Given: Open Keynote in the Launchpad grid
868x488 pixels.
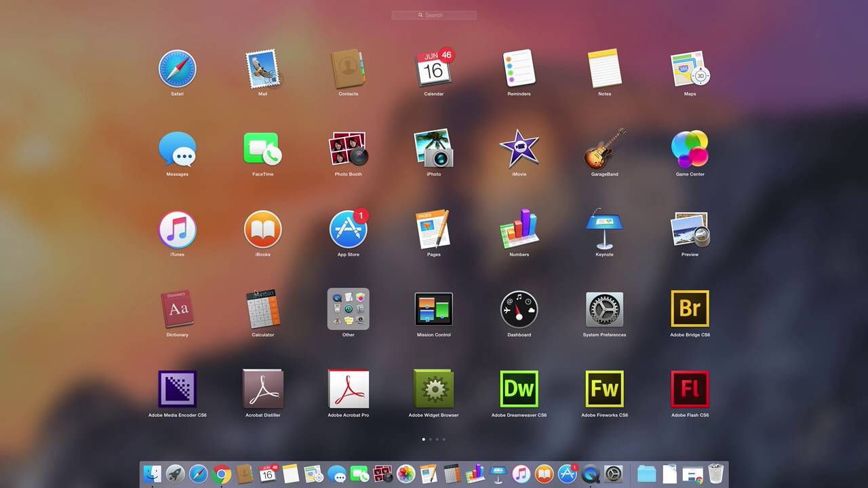Looking at the screenshot, I should [x=604, y=229].
